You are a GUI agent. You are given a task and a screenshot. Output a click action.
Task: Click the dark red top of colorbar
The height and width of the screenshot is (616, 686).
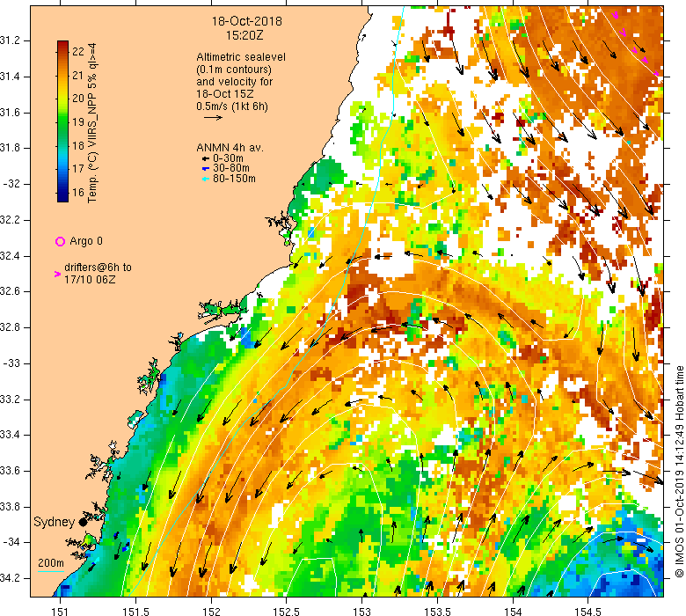62,44
